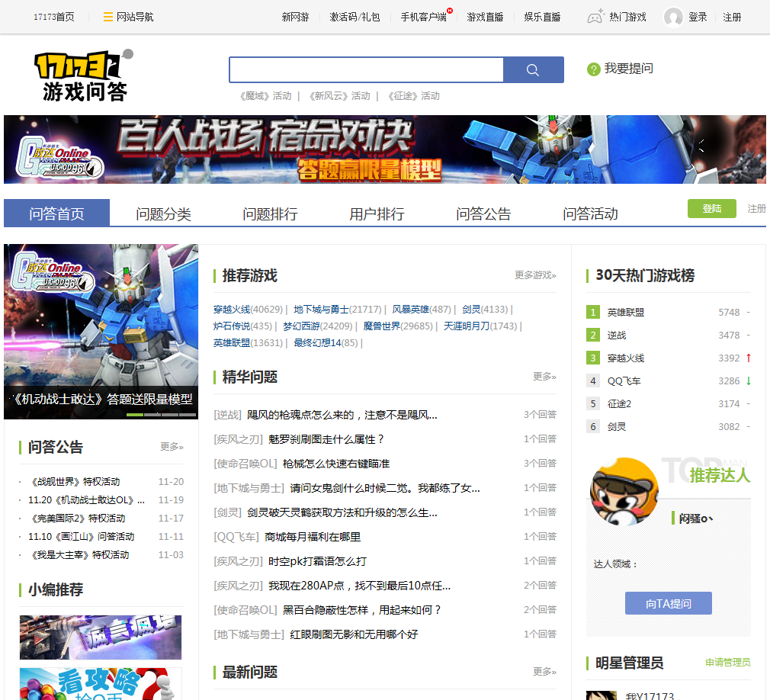Image resolution: width=770 pixels, height=700 pixels.
Task: Open 英雄联盟 in the hot games ranking
Action: [626, 313]
